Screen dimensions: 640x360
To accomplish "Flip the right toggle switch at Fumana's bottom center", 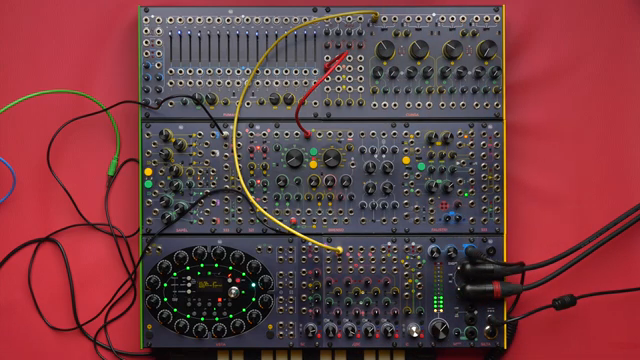I will coord(253,94).
